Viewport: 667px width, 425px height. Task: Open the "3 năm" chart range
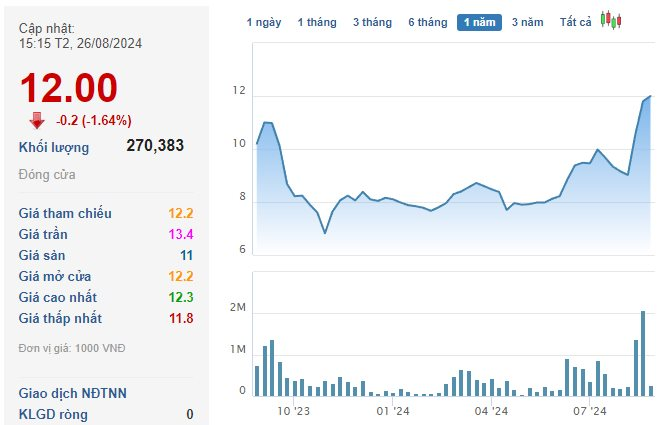tap(527, 22)
